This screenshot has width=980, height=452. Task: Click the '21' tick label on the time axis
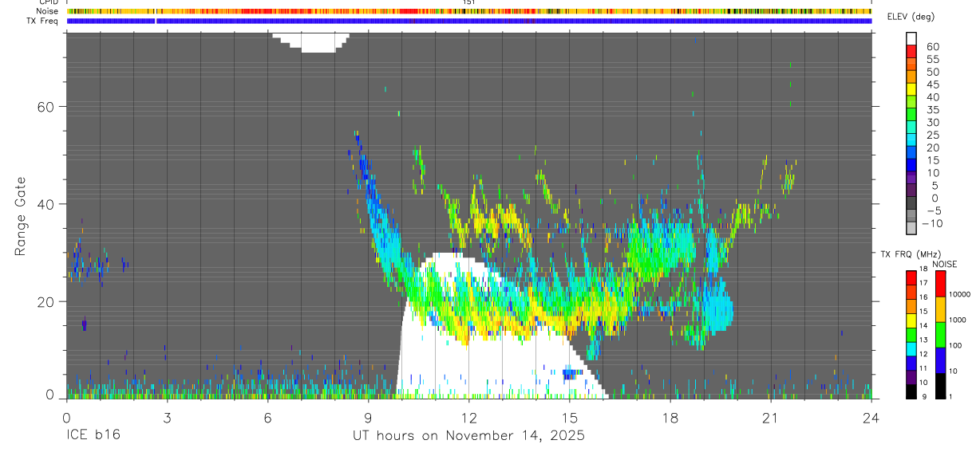771,419
